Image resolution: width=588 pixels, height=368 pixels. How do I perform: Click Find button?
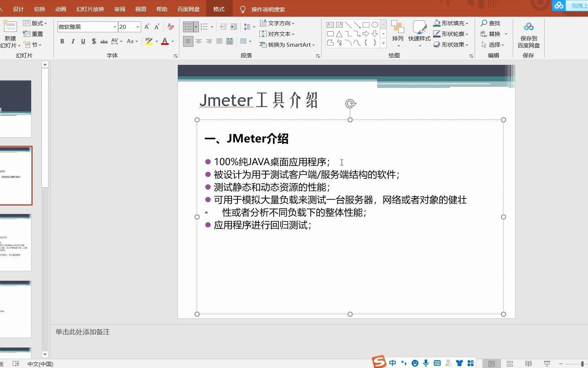tap(491, 23)
